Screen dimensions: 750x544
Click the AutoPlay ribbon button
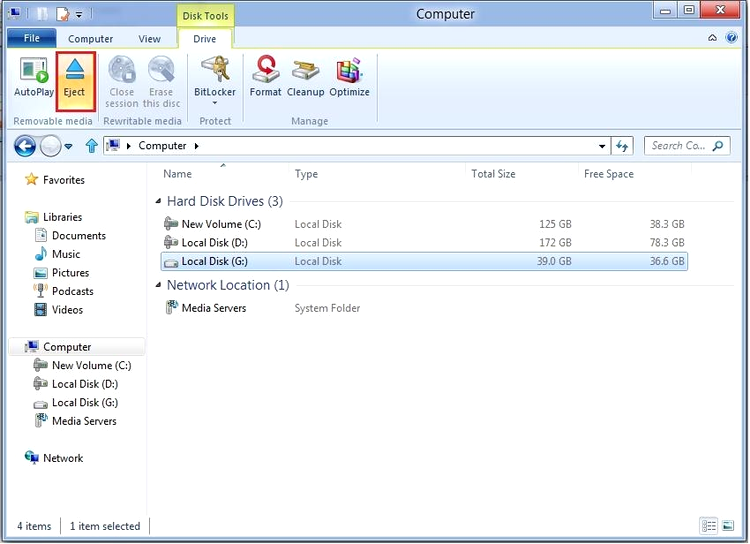(33, 77)
